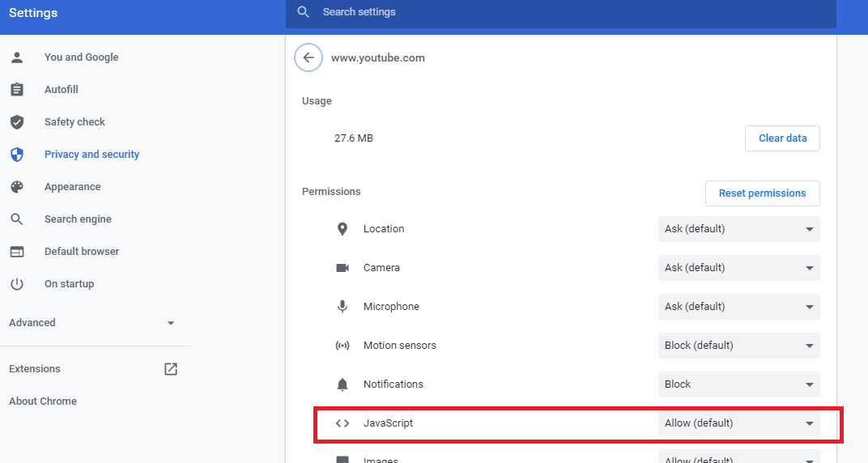The height and width of the screenshot is (463, 868).
Task: Open Privacy and security settings
Action: pos(91,155)
